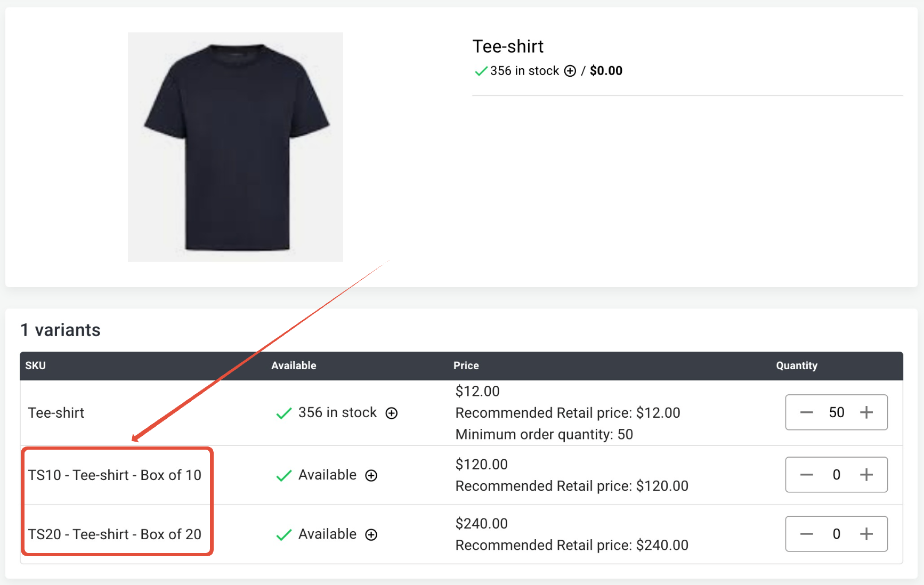Screen dimensions: 924x585
Task: Decrease quantity for TS20 Box of 20
Action: coord(807,534)
